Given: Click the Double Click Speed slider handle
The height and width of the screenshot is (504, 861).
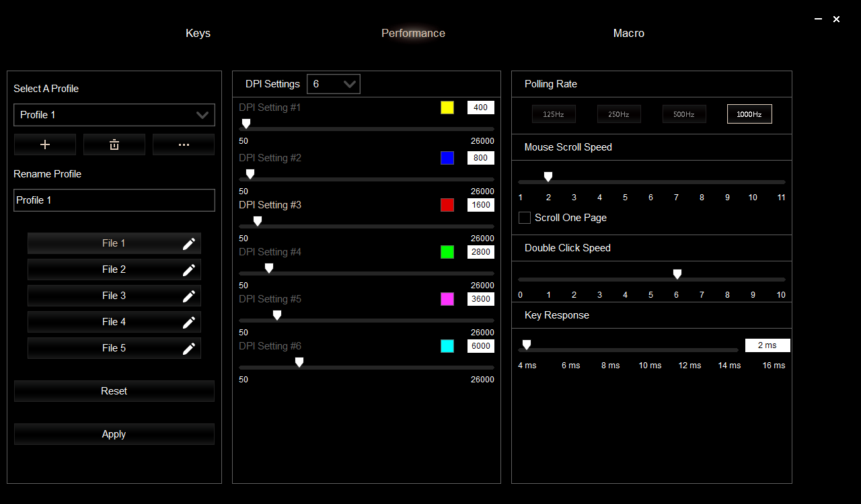Looking at the screenshot, I should pyautogui.click(x=677, y=274).
